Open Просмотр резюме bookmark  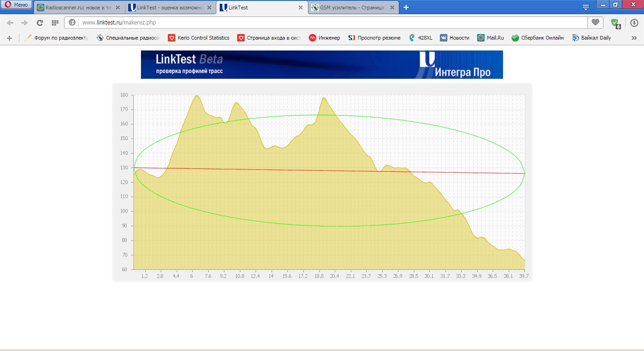pos(374,38)
